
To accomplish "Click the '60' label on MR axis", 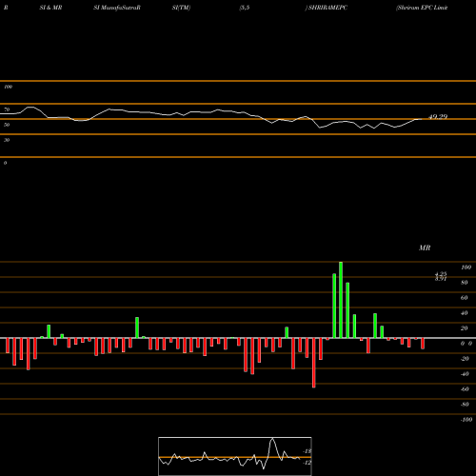I will pyautogui.click(x=465, y=298).
